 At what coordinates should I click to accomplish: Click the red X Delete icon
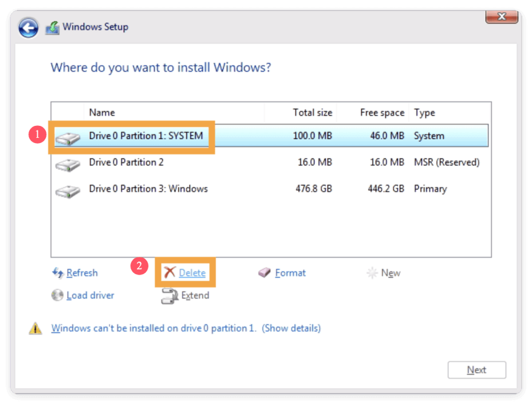[x=170, y=273]
